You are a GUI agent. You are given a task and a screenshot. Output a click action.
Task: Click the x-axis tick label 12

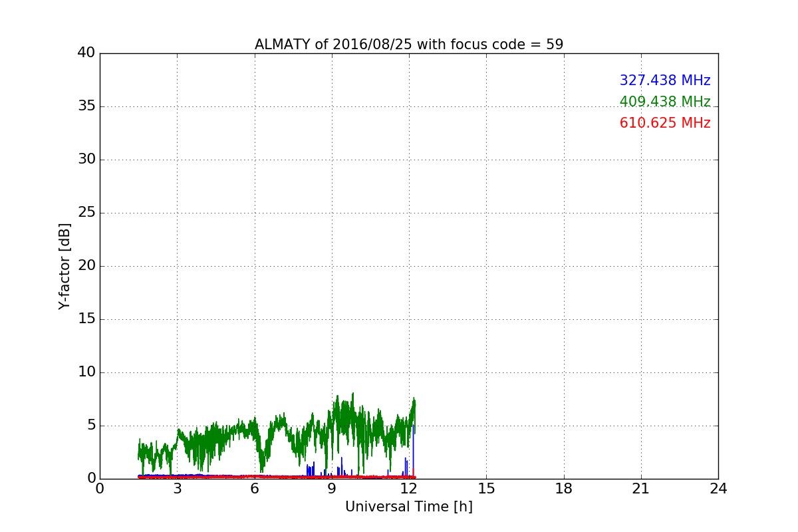[x=409, y=489]
